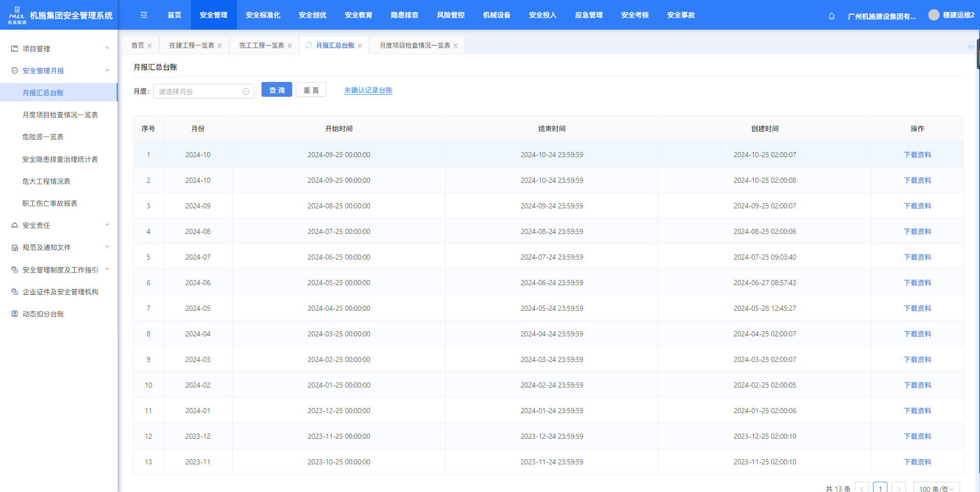Open 隐患排查 in top navigation
The image size is (980, 492).
click(x=404, y=15)
